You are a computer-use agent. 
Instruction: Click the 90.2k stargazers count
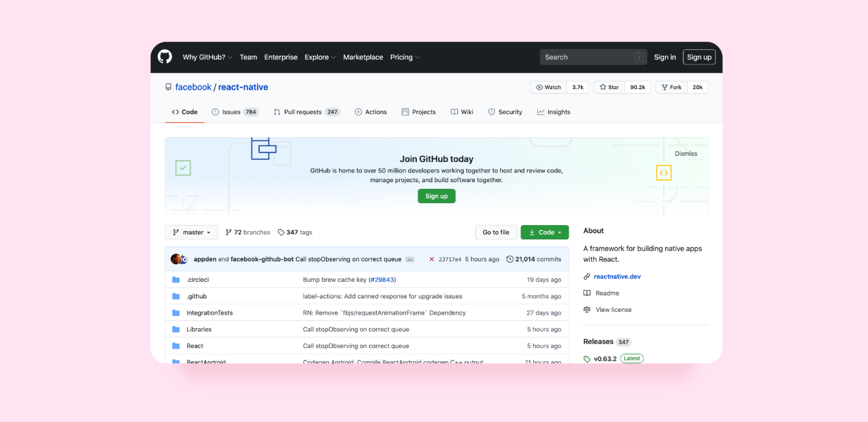[x=638, y=88]
